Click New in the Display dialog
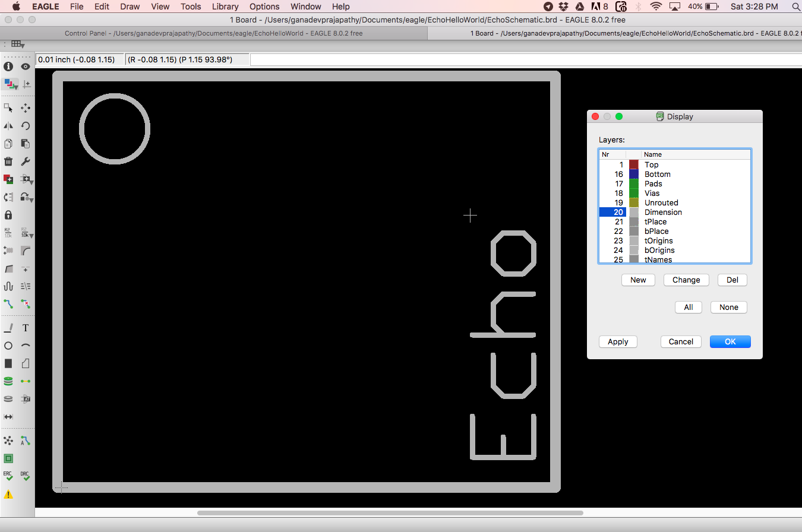 pos(638,280)
